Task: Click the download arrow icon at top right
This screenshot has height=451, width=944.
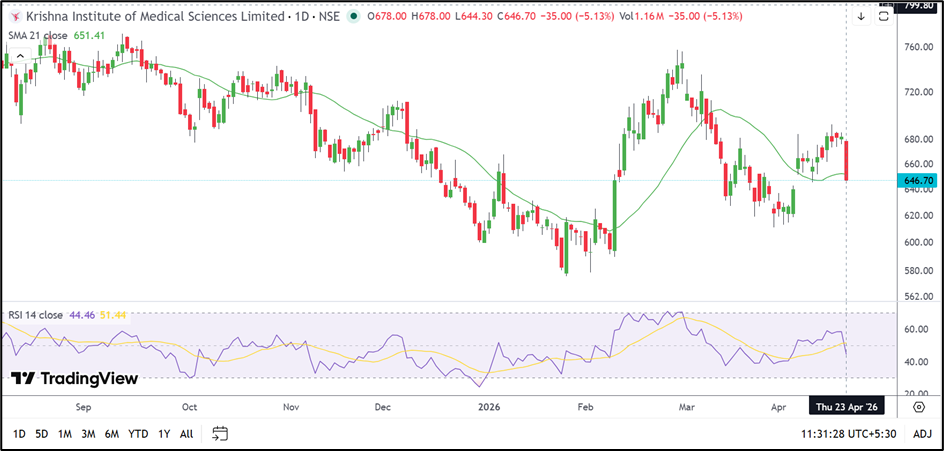Action: pyautogui.click(x=861, y=17)
